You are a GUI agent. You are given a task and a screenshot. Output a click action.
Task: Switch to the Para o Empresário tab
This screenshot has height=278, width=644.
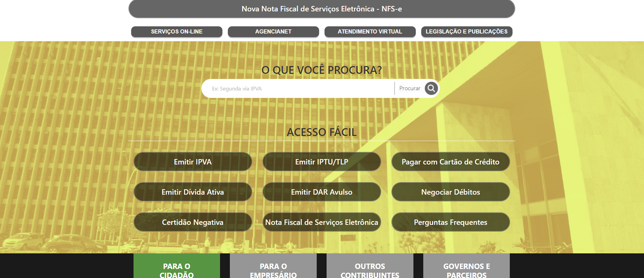273,269
